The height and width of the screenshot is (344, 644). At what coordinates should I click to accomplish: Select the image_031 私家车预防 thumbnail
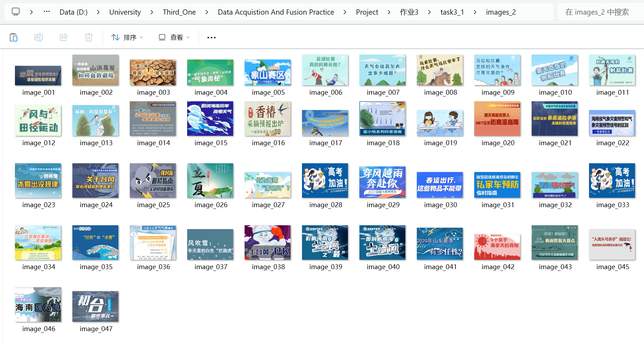coord(497,185)
